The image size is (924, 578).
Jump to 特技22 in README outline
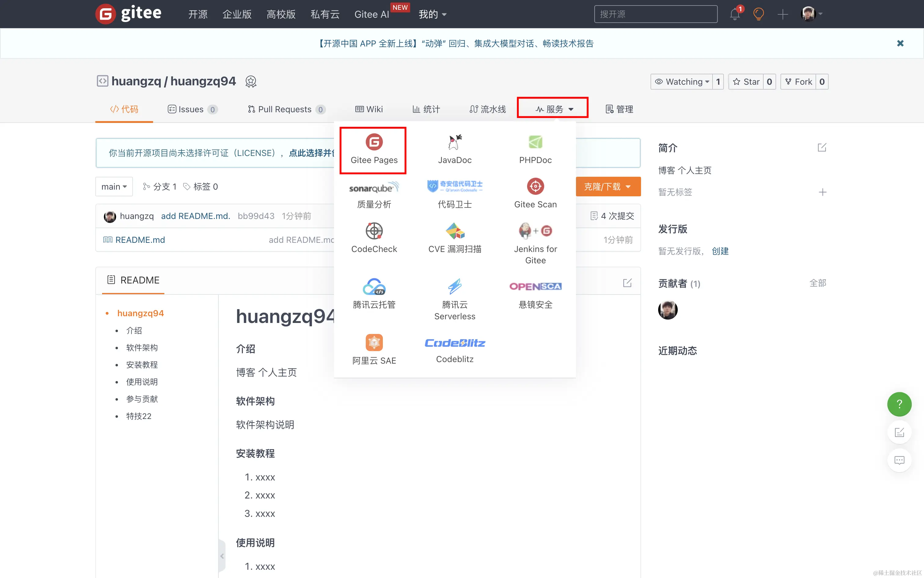coord(139,416)
